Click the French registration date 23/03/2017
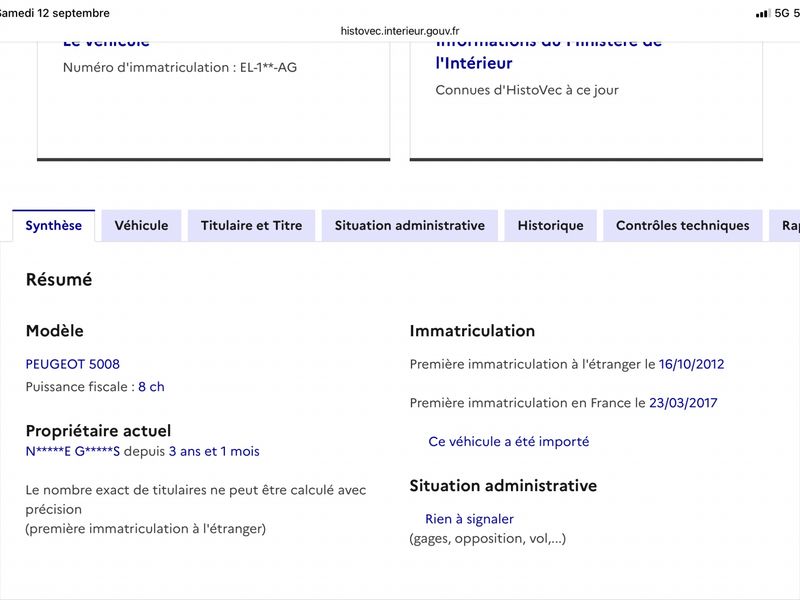Image resolution: width=800 pixels, height=600 pixels. pyautogui.click(x=683, y=403)
